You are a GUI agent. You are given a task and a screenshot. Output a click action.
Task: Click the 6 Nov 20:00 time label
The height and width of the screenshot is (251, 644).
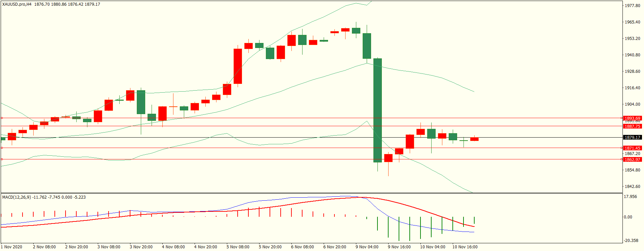pos(335,247)
